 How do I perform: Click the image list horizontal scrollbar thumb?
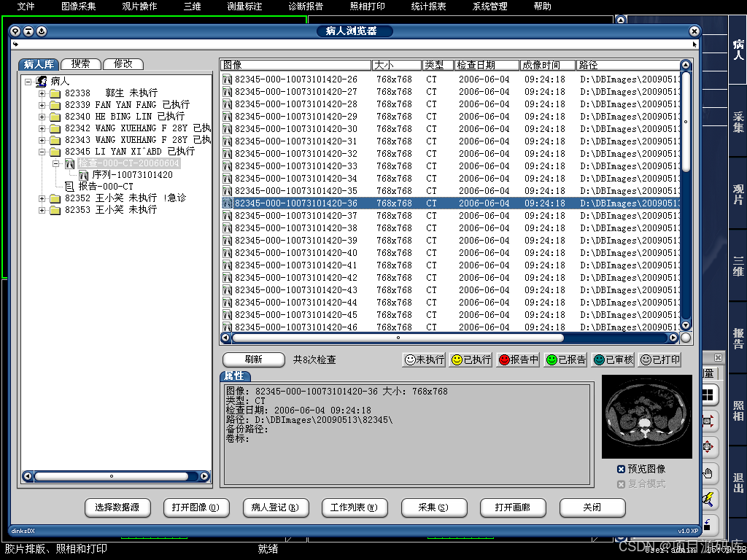(398, 338)
